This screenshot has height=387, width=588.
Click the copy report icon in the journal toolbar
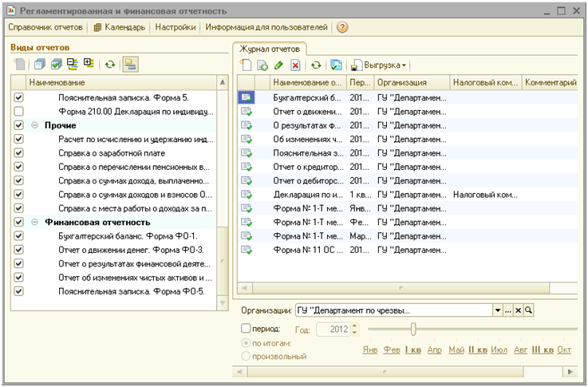click(x=262, y=65)
